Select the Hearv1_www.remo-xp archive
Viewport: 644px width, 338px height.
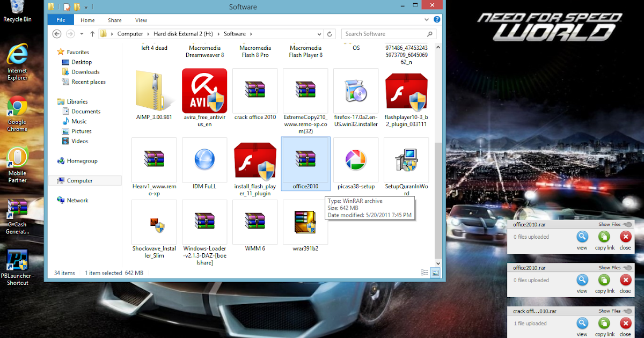pyautogui.click(x=154, y=167)
